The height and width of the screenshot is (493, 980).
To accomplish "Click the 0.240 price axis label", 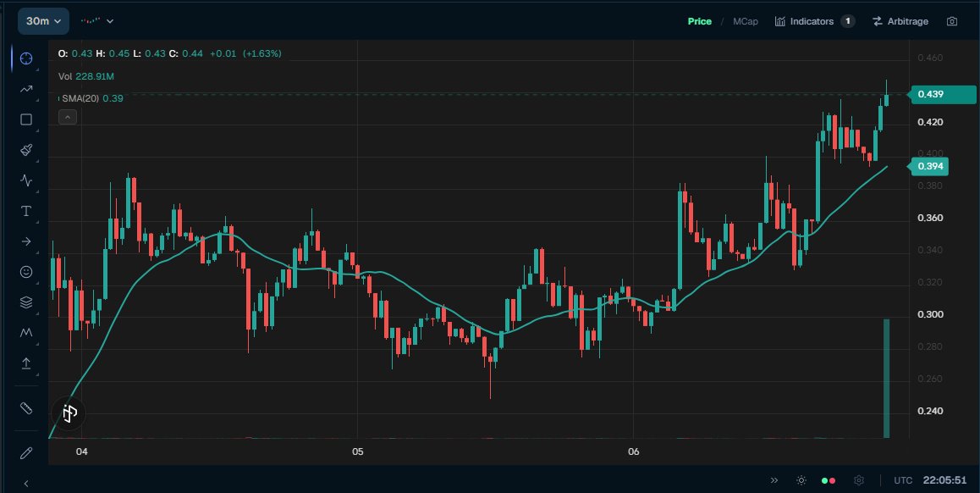I will (930, 411).
